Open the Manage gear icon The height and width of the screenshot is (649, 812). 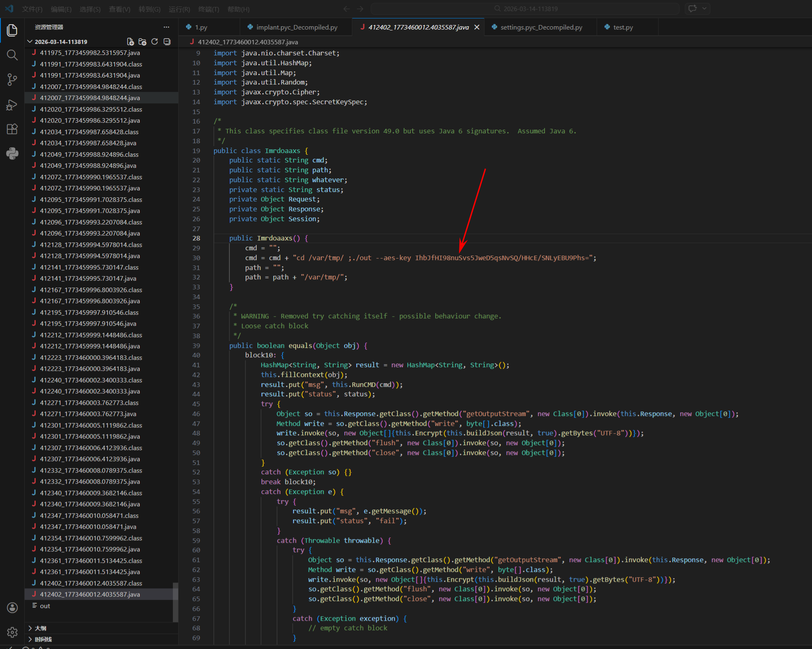pyautogui.click(x=12, y=632)
